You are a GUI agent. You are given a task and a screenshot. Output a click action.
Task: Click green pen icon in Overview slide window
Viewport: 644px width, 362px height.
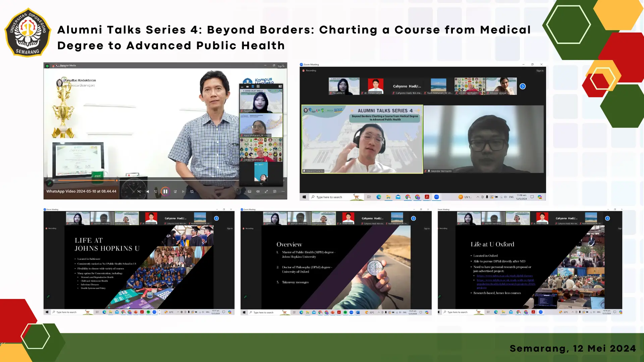pos(245,297)
